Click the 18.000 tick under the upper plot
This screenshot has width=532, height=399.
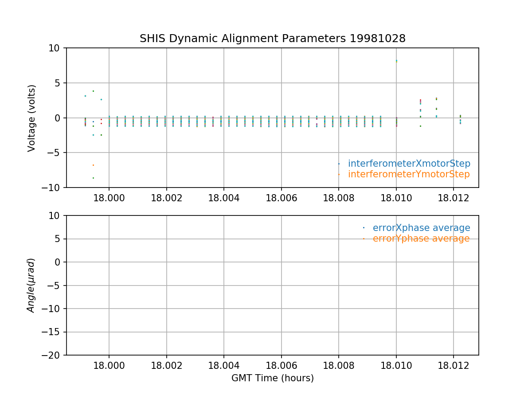click(109, 198)
